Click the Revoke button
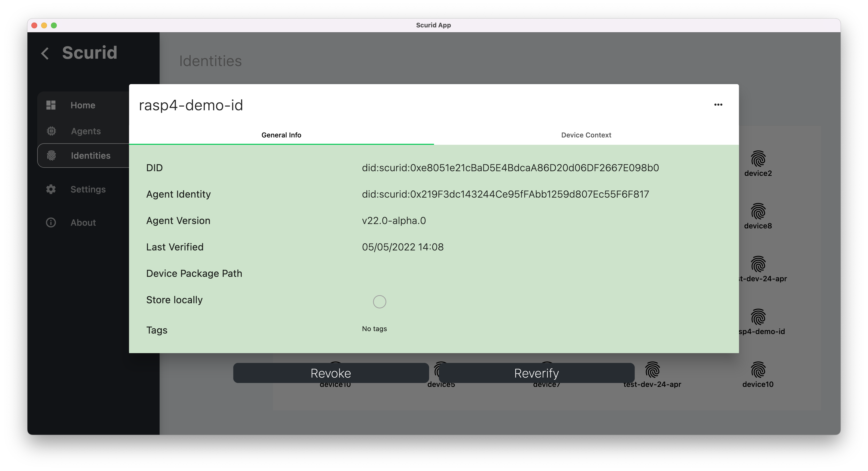The image size is (868, 471). (331, 373)
